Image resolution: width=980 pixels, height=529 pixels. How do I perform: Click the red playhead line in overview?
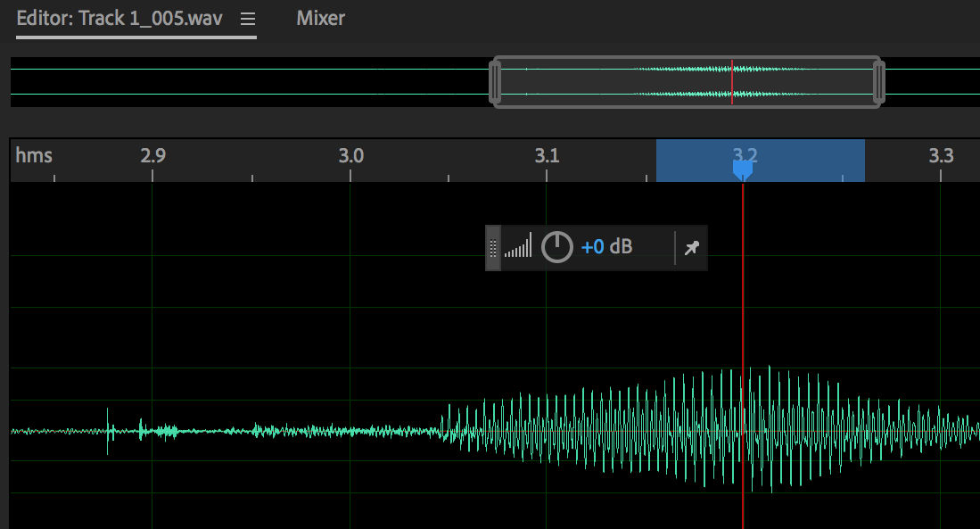[x=732, y=82]
